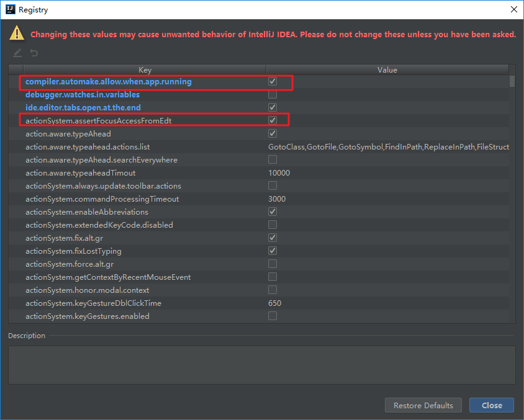Select actionSystem.always.update.toolbar.actions key

click(103, 186)
